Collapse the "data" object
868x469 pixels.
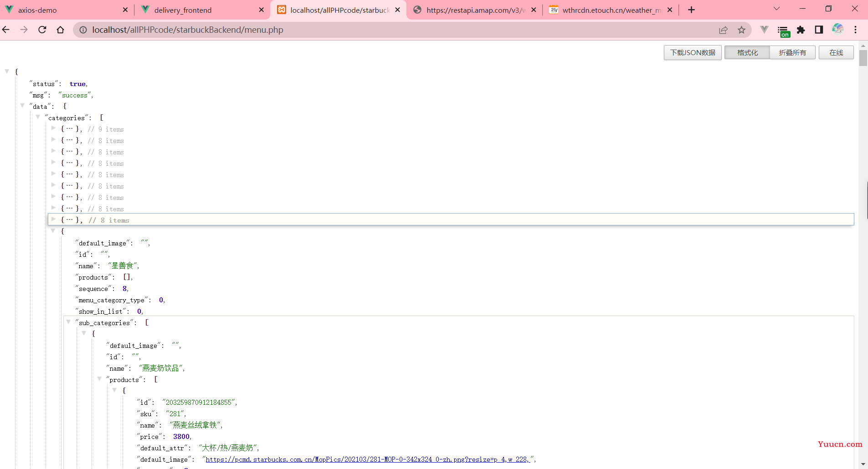coord(22,105)
